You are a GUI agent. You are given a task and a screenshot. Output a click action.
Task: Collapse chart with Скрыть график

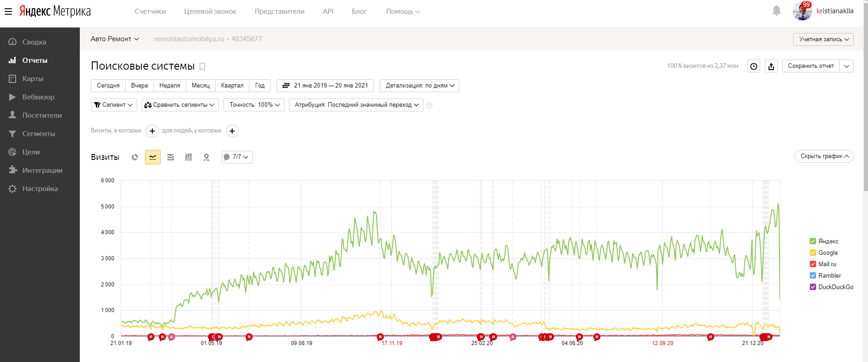824,156
